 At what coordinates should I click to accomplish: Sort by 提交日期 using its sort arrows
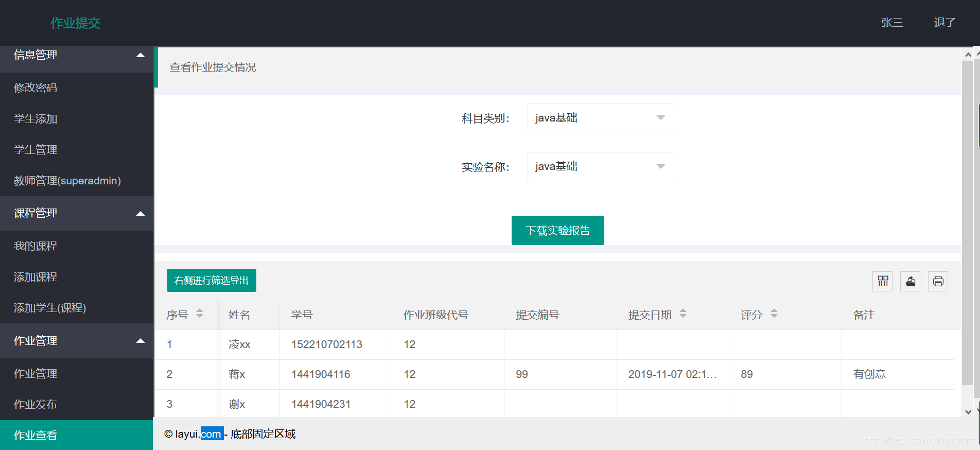pyautogui.click(x=683, y=314)
